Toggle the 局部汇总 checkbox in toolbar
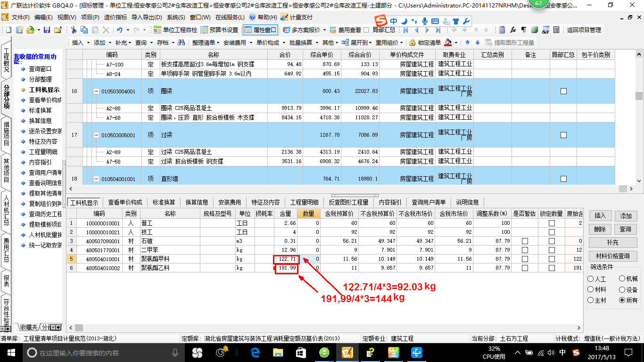This screenshot has width=644, height=362. point(366,30)
